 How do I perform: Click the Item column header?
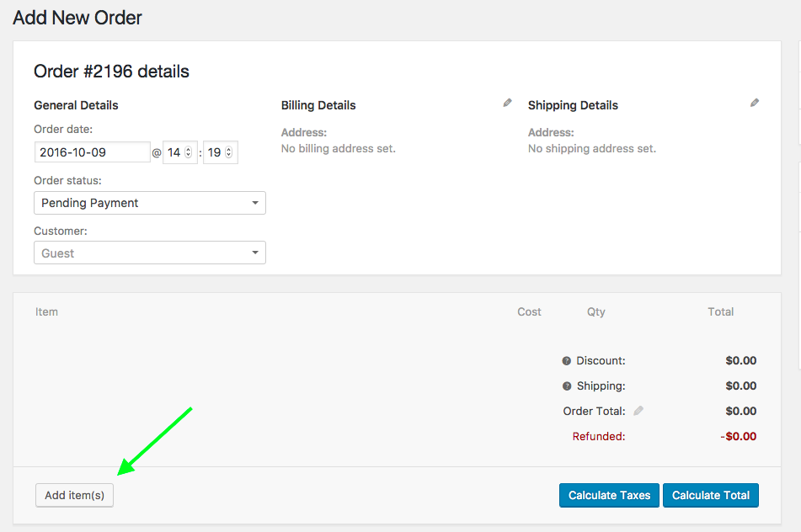[x=46, y=311]
